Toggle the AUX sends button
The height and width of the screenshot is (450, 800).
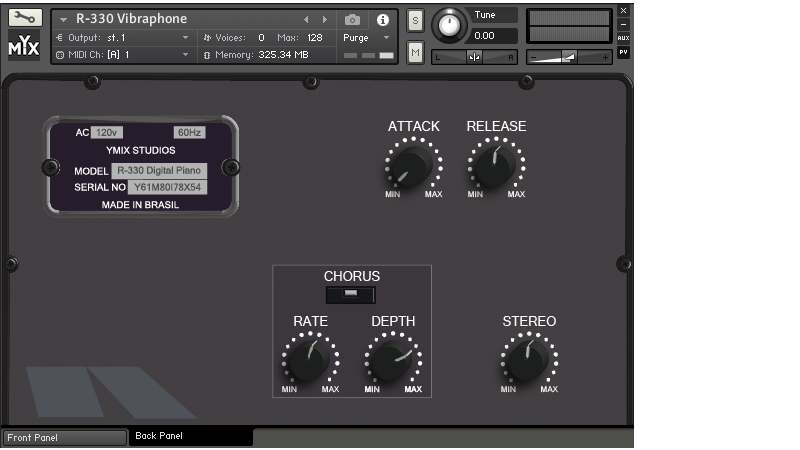(623, 38)
